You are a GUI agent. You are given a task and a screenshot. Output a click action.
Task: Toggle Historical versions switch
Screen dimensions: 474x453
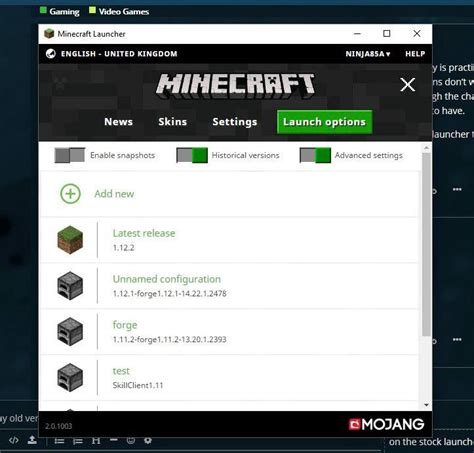tap(192, 155)
